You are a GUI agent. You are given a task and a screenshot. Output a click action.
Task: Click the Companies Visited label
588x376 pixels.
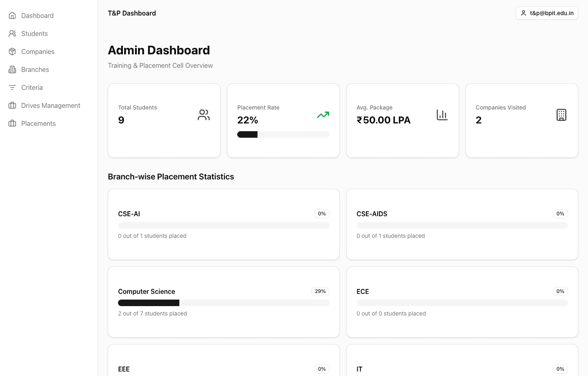[501, 107]
